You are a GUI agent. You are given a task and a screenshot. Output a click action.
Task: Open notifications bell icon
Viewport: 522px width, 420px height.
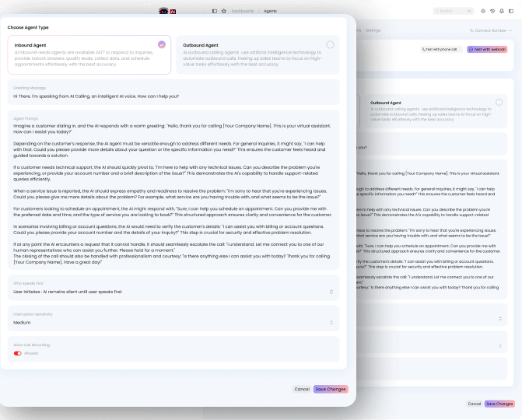click(502, 11)
